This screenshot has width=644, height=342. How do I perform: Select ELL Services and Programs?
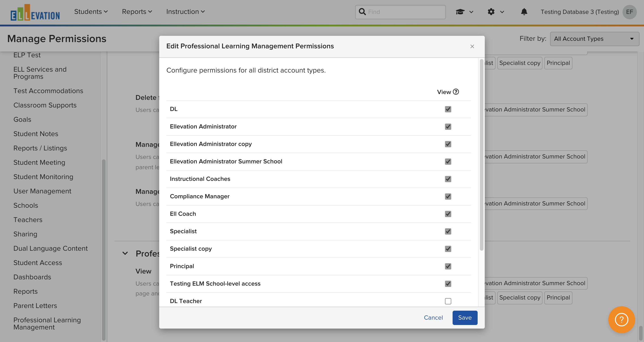(x=40, y=73)
